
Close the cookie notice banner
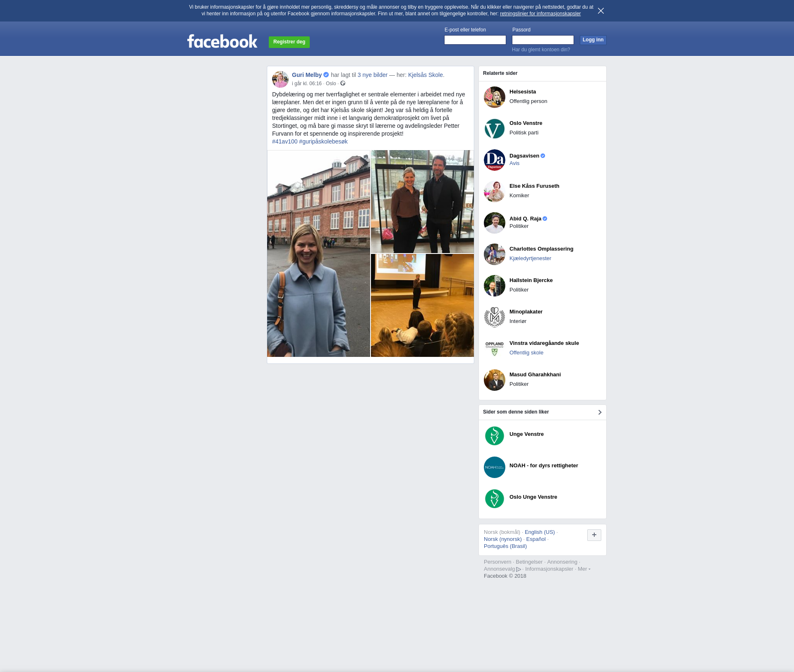point(601,11)
